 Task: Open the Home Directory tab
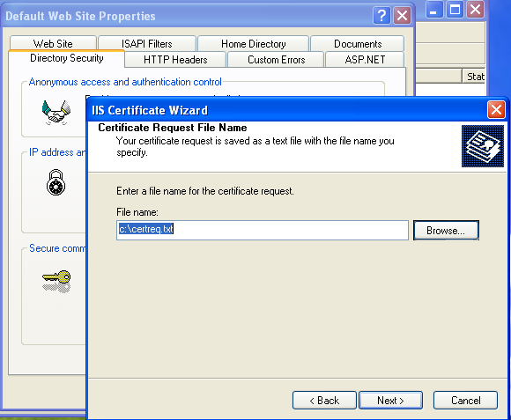253,43
